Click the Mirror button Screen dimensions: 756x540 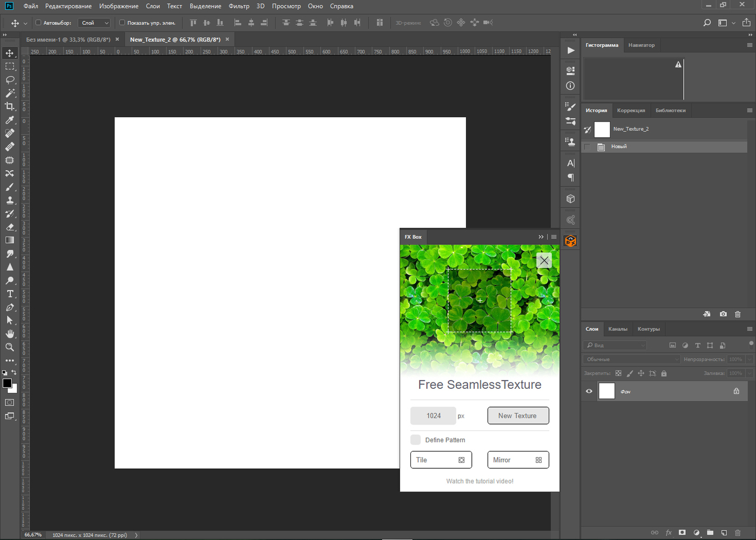(518, 460)
